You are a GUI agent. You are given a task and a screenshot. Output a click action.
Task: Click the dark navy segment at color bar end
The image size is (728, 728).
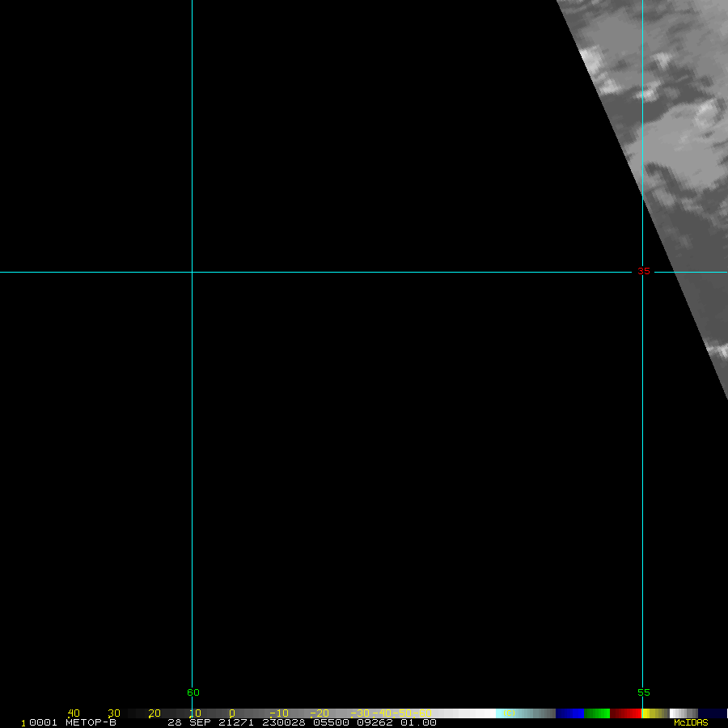click(x=712, y=713)
